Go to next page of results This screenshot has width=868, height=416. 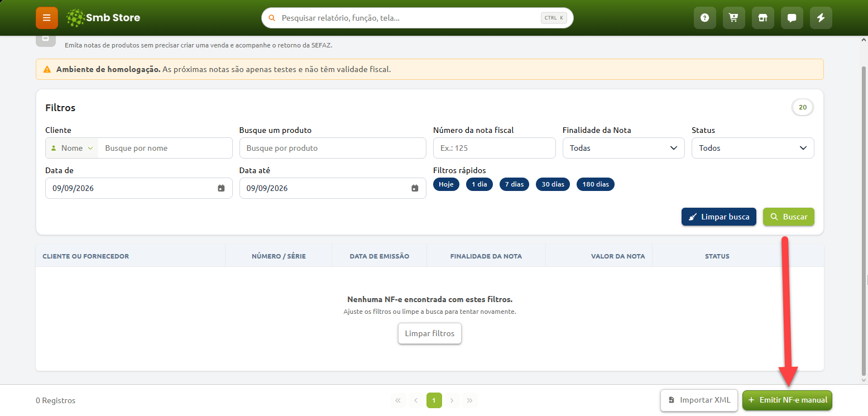click(452, 400)
